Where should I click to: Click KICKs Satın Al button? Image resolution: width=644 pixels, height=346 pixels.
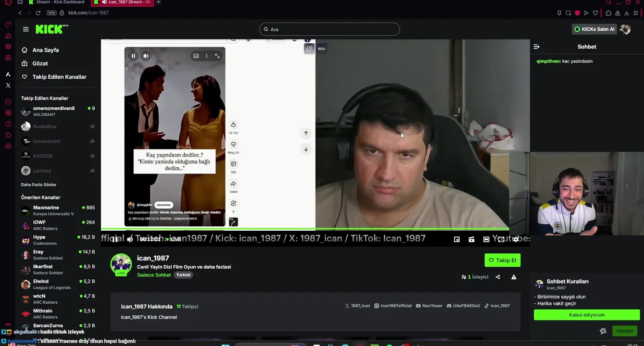coord(594,29)
